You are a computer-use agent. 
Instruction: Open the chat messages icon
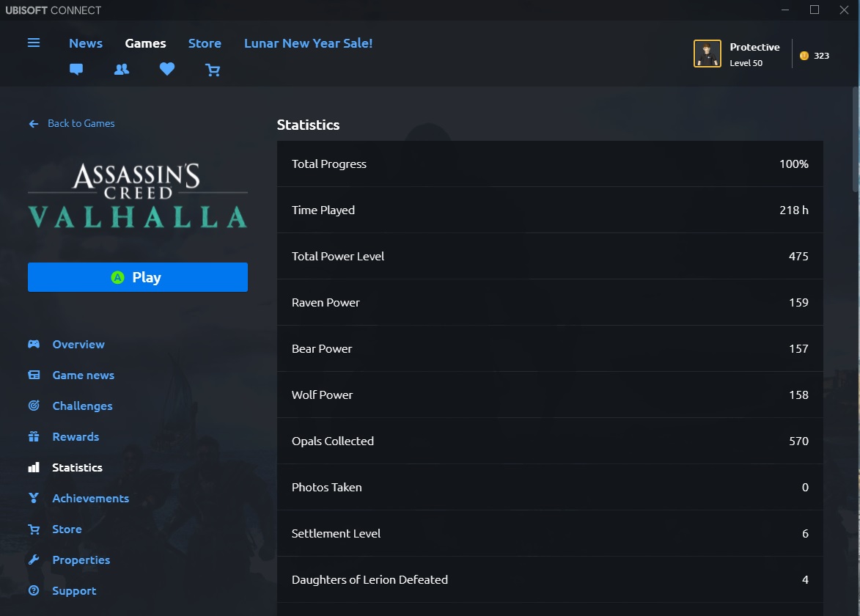coord(76,69)
